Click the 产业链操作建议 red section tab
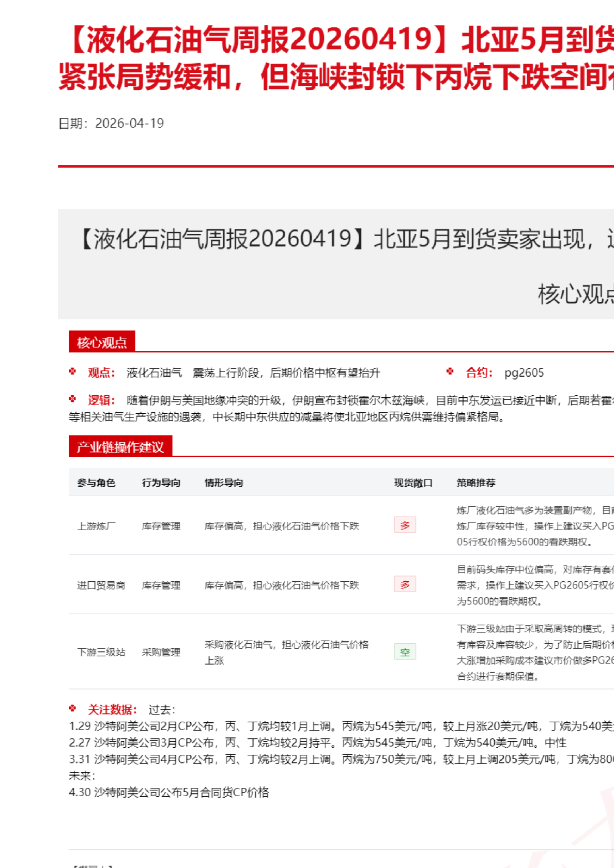 coord(120,446)
